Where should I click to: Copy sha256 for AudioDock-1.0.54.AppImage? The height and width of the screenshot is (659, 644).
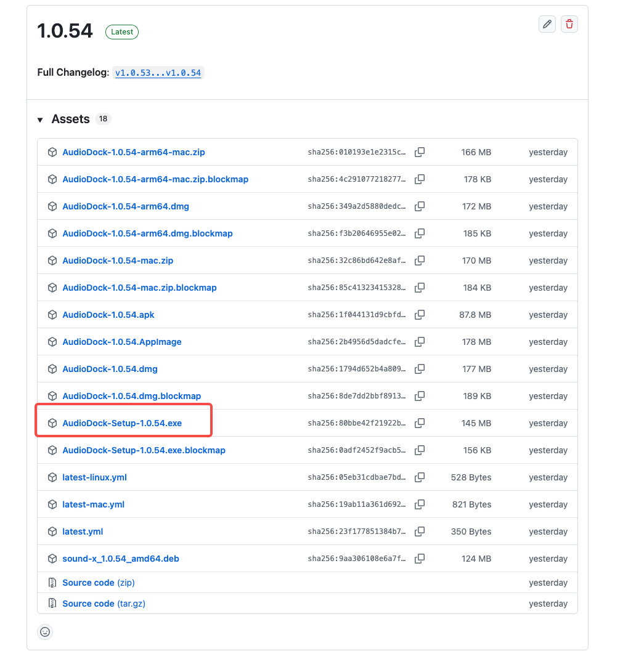(x=420, y=342)
